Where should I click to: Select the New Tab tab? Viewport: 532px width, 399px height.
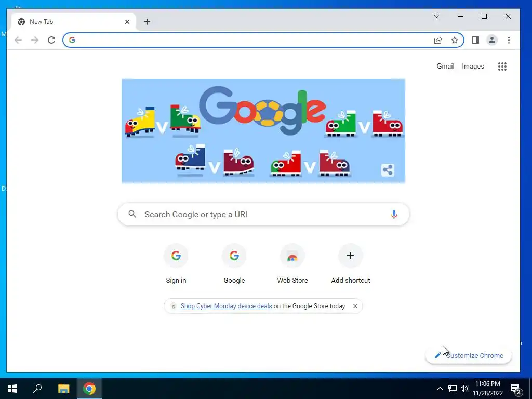pos(73,22)
